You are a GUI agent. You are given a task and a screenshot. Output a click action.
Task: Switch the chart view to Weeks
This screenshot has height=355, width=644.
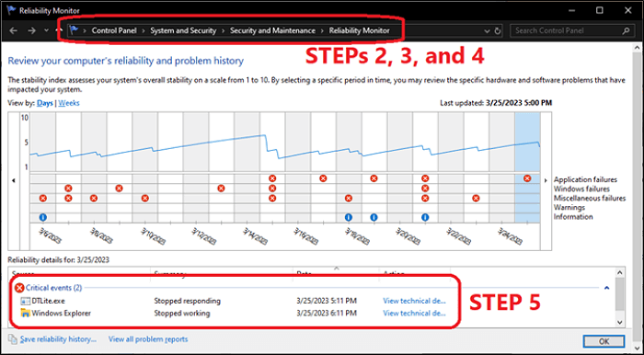pyautogui.click(x=69, y=103)
